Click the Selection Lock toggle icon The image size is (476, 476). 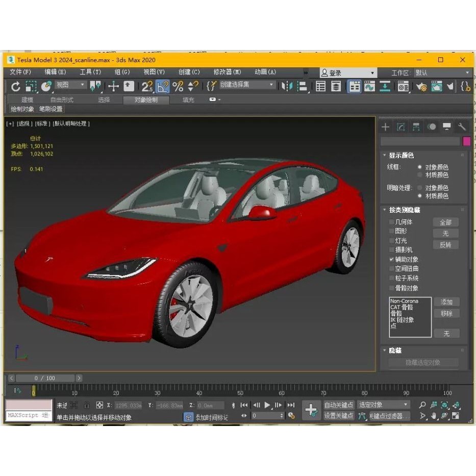(87, 405)
